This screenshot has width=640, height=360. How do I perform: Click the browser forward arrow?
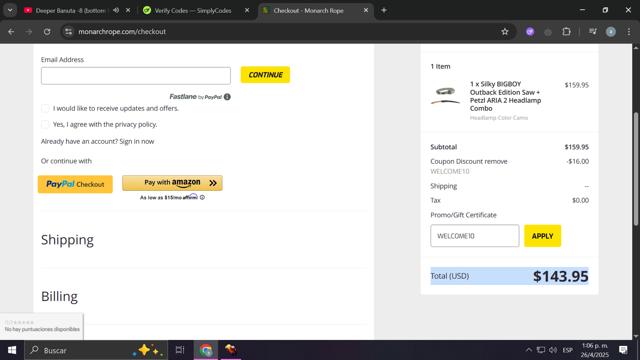(29, 31)
